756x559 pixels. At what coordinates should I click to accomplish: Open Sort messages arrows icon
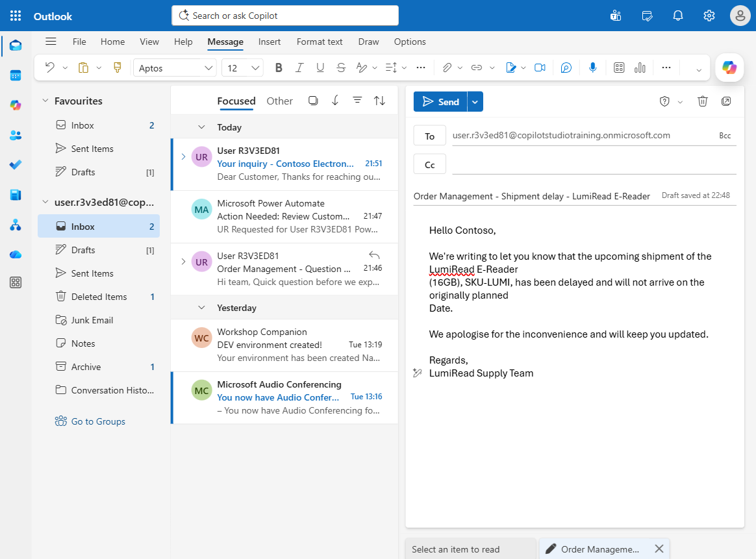pyautogui.click(x=379, y=101)
